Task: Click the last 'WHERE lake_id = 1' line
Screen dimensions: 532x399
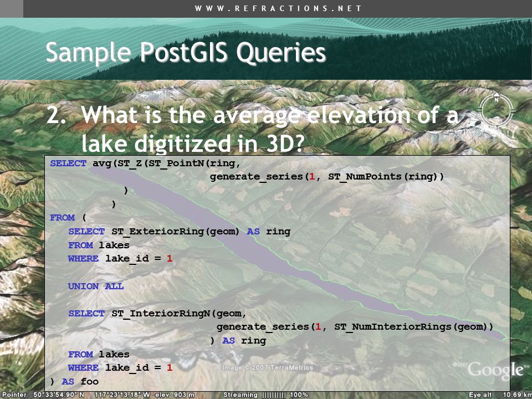Action: pos(120,368)
